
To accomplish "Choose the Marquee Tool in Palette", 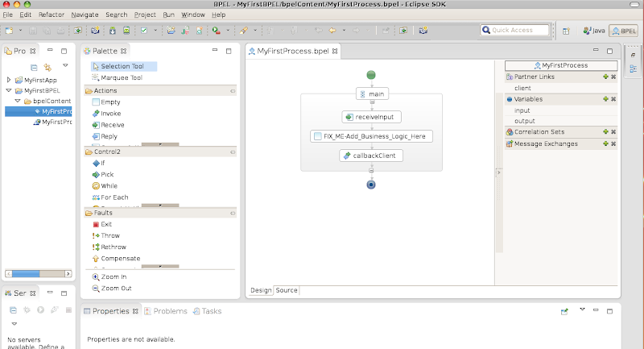I will pyautogui.click(x=117, y=77).
